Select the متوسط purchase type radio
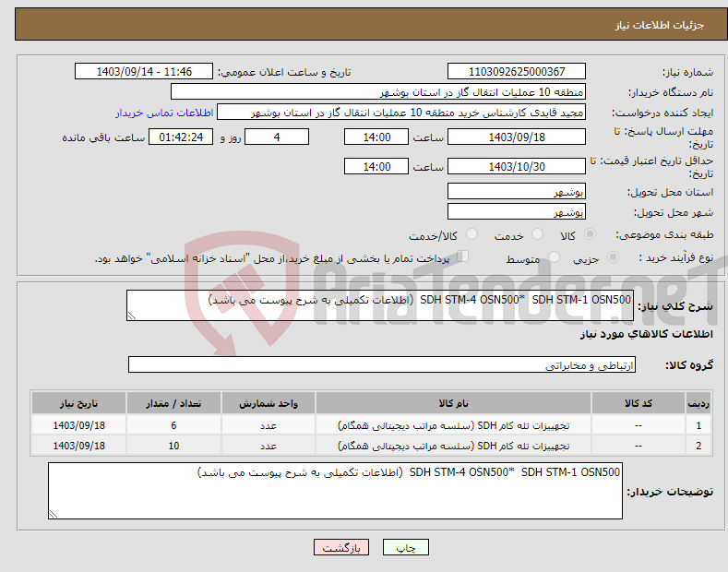 click(554, 257)
